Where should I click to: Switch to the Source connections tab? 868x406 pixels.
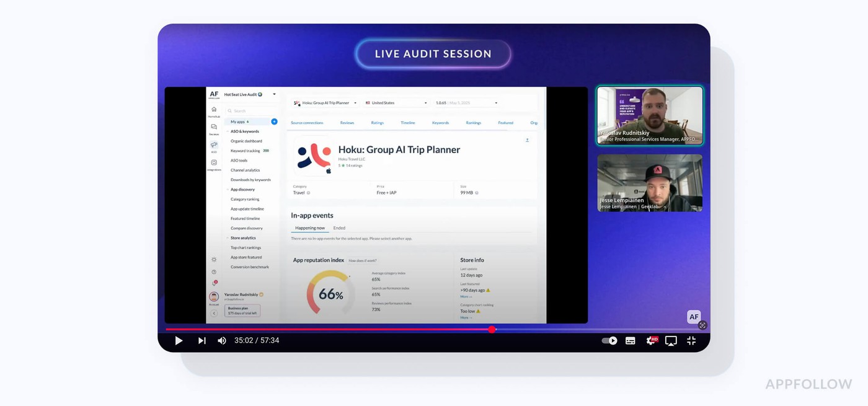[x=307, y=123]
